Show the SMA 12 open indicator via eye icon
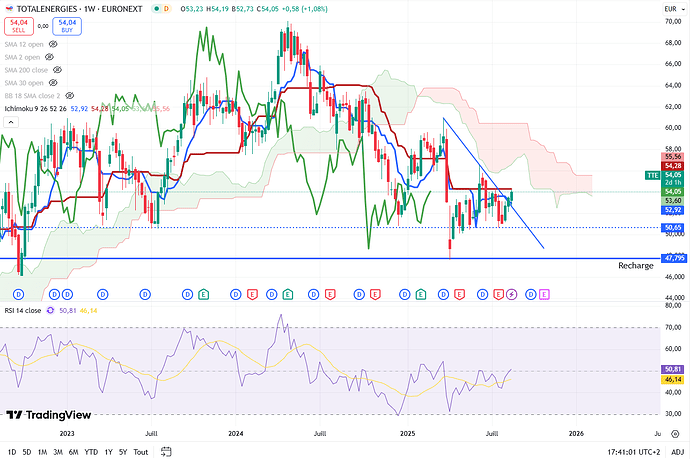Image resolution: width=690 pixels, height=459 pixels. (x=53, y=44)
